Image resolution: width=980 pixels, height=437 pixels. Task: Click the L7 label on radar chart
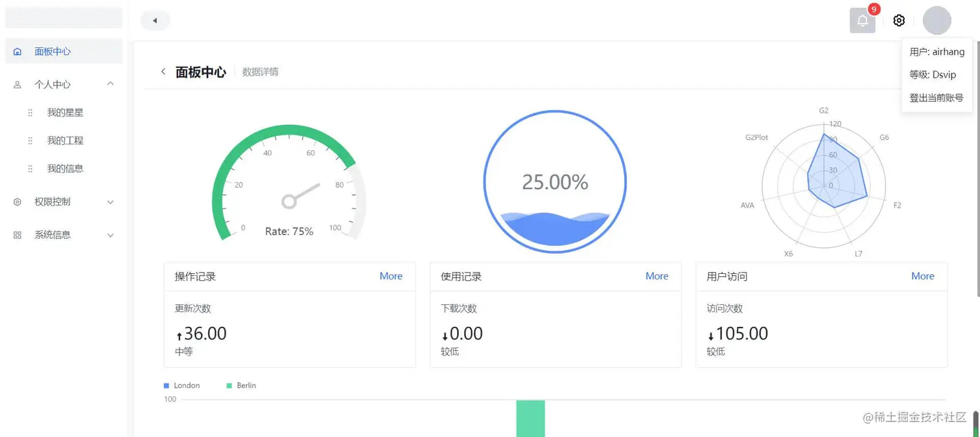[x=858, y=254]
